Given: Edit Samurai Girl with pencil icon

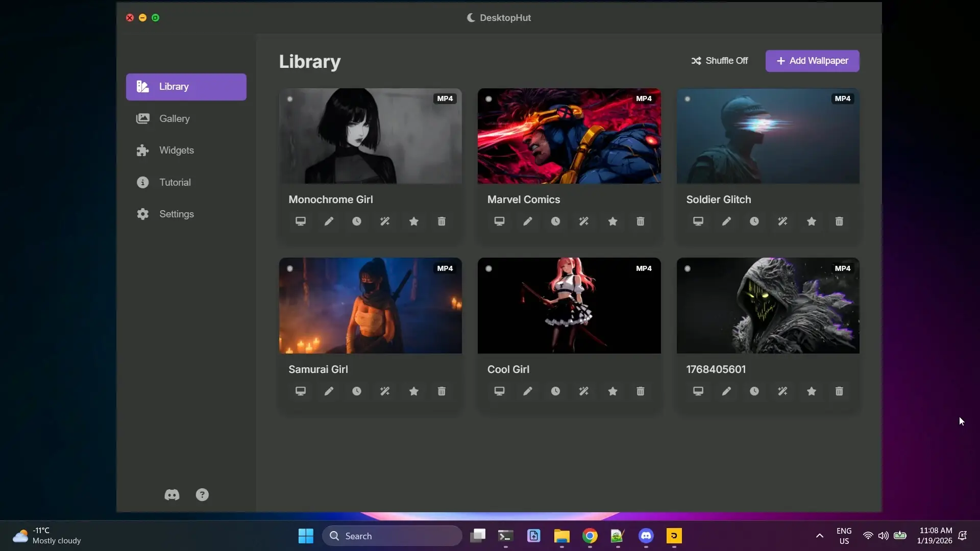Looking at the screenshot, I should coord(329,391).
